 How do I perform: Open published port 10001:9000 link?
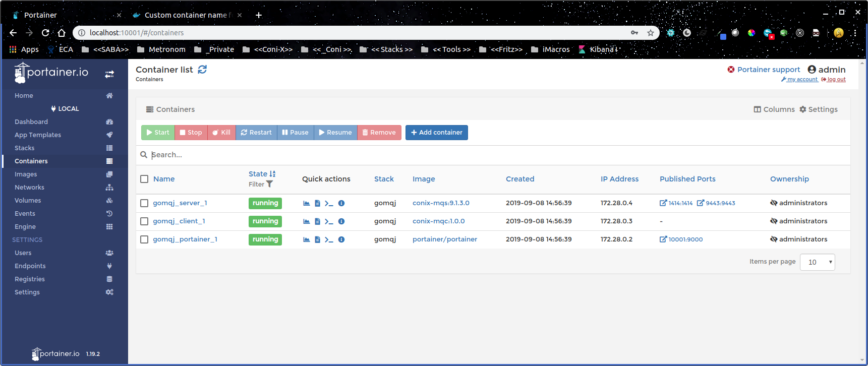(x=681, y=239)
